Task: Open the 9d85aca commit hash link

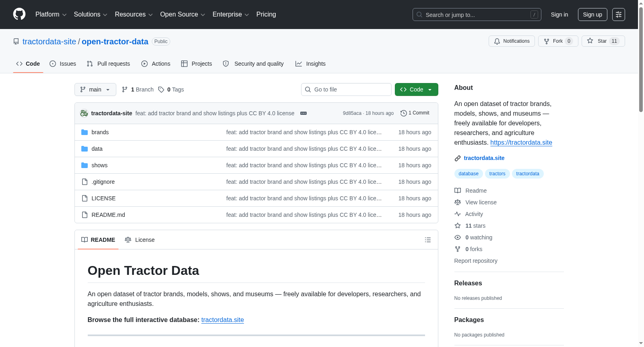Action: click(352, 113)
